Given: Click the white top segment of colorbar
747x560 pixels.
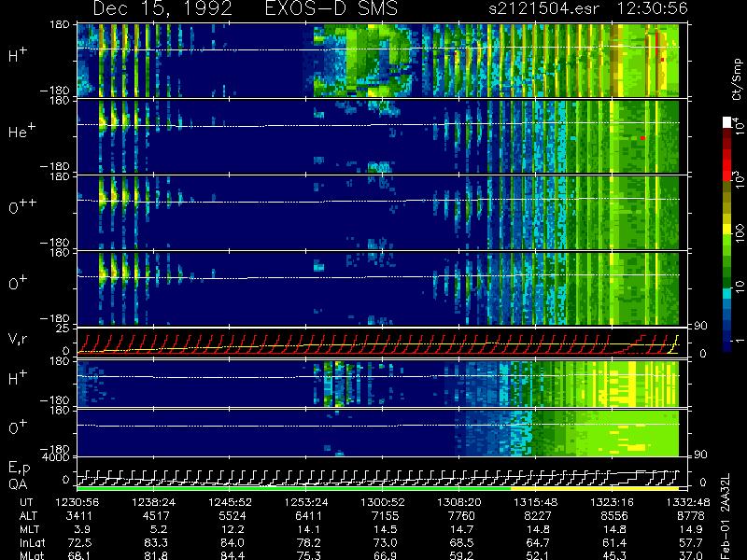Looking at the screenshot, I should click(727, 122).
